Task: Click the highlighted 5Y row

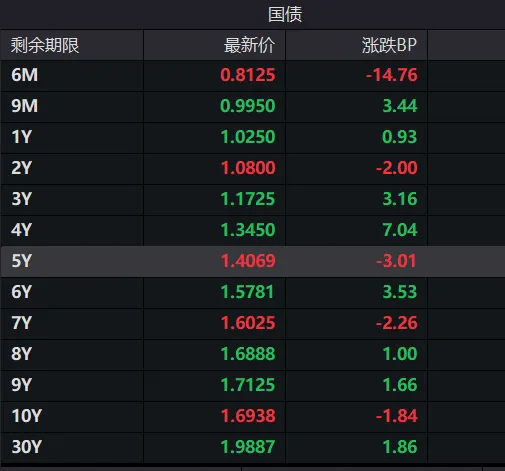Action: 252,261
